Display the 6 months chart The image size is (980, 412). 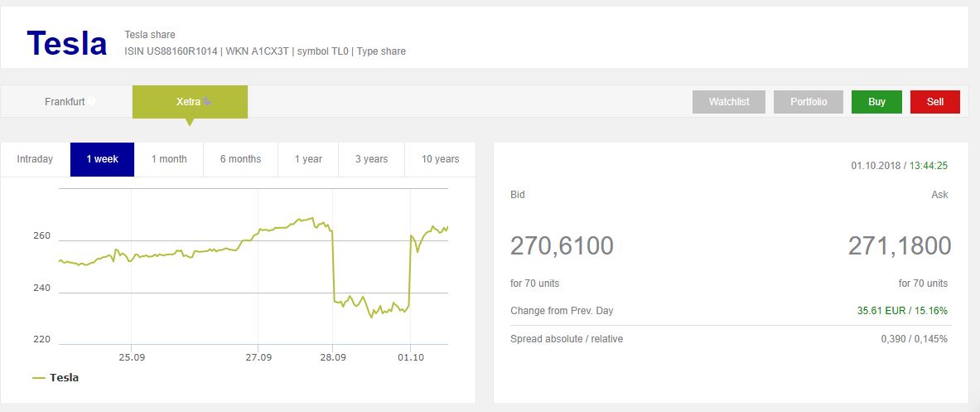pos(240,159)
